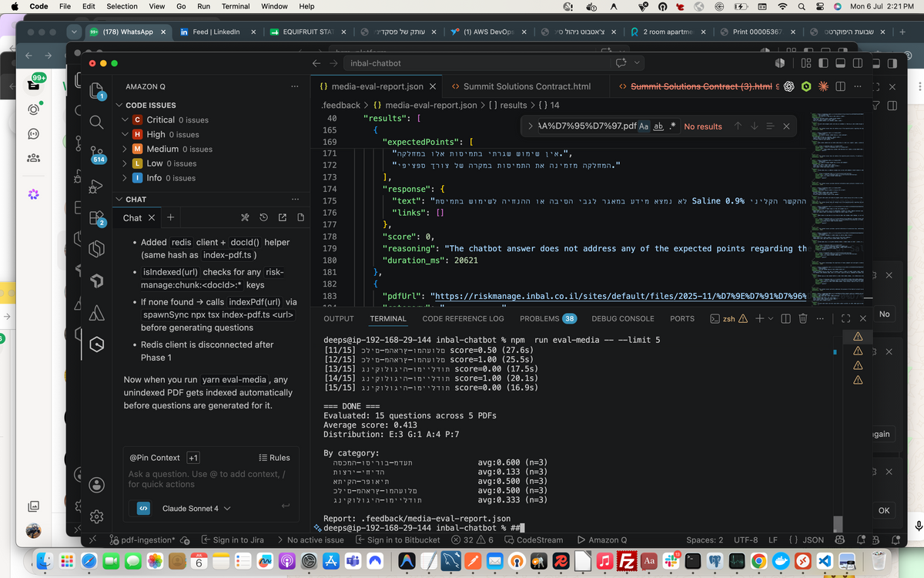Open the chat tools wrench icon
Image resolution: width=924 pixels, height=578 pixels.
pyautogui.click(x=244, y=218)
